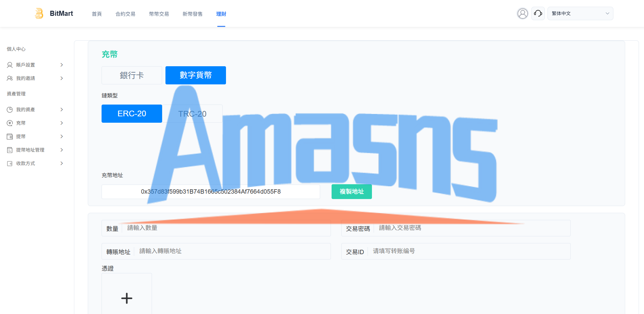Click the deposit address text field
Screen dimensions: 644x314
click(211, 192)
